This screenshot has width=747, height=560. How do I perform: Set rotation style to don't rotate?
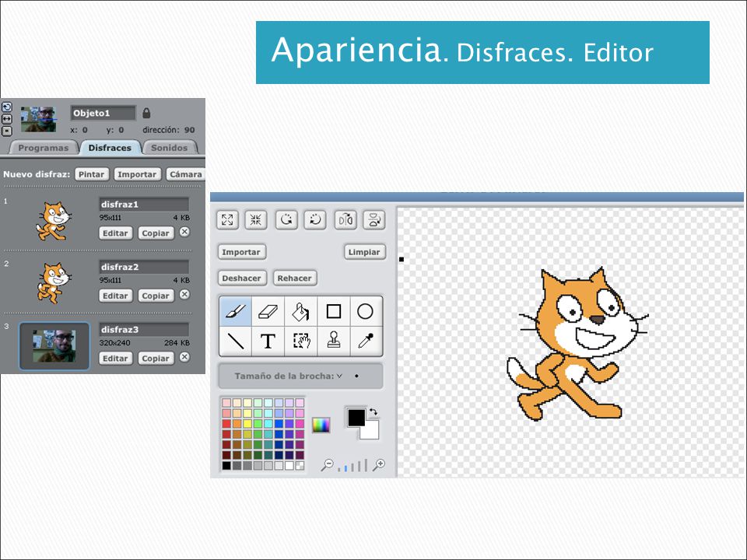[7, 130]
